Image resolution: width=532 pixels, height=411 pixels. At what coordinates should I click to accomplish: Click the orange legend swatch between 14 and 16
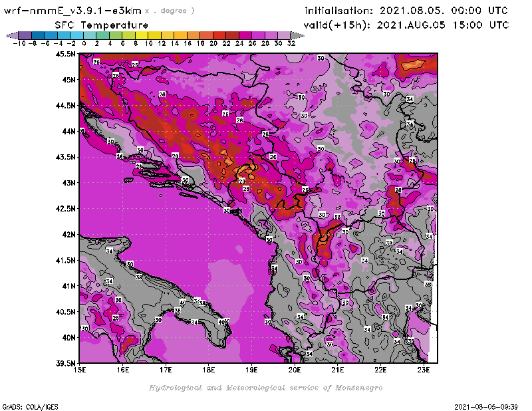(180, 35)
